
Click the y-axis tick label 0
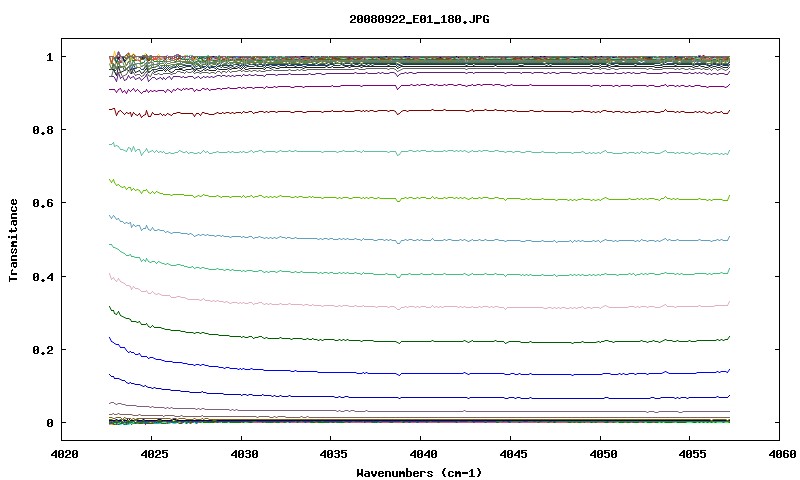click(x=49, y=423)
